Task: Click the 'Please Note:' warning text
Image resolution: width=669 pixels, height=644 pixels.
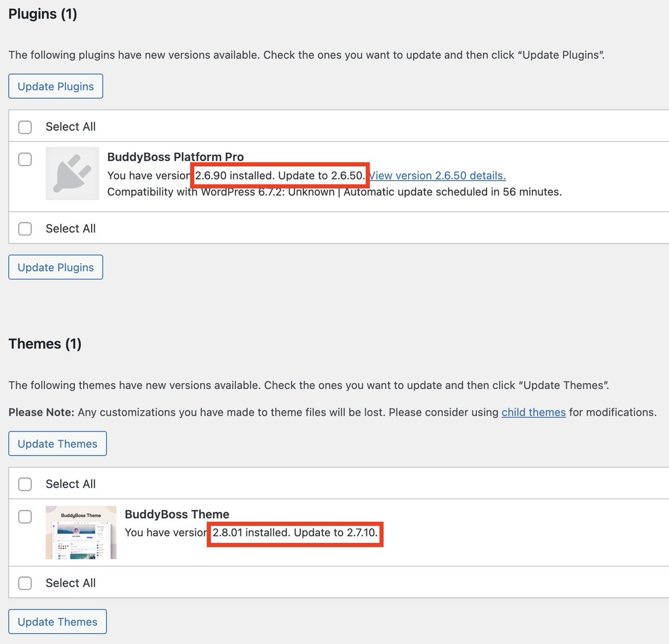Action: 41,412
